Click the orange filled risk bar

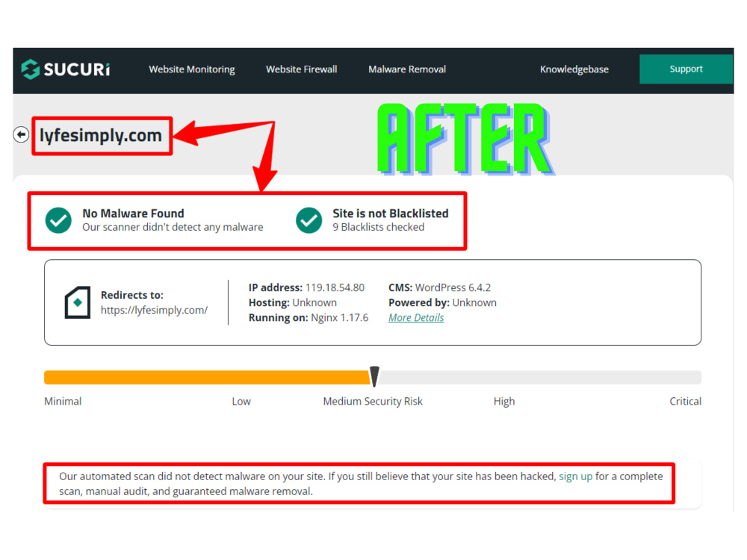click(x=207, y=378)
